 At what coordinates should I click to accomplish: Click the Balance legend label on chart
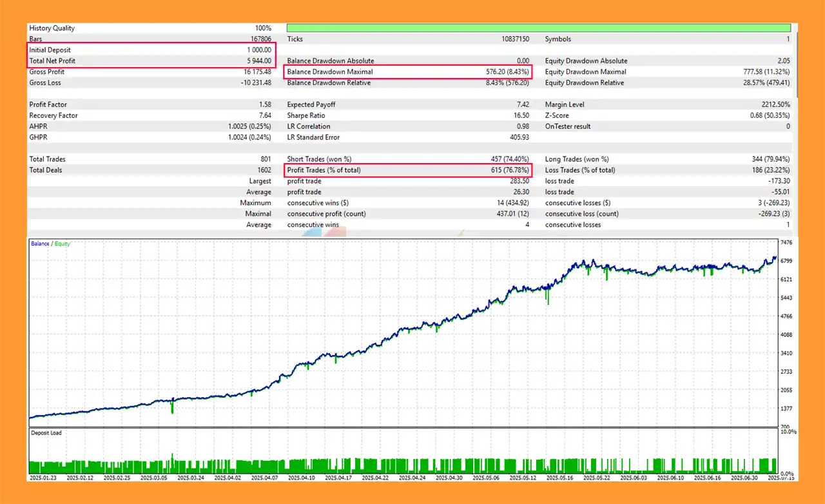(x=40, y=244)
